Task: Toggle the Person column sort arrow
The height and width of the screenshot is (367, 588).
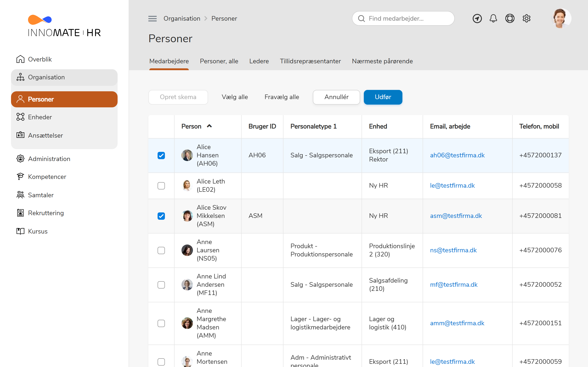Action: click(209, 126)
